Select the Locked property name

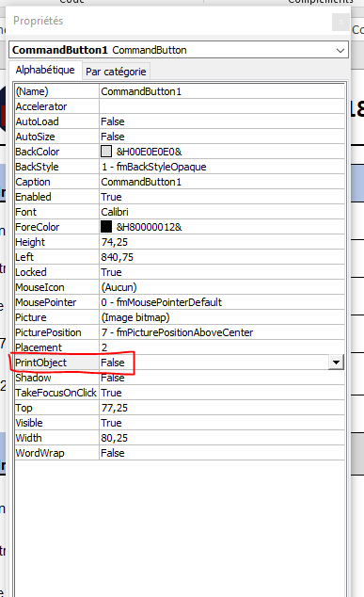click(31, 272)
